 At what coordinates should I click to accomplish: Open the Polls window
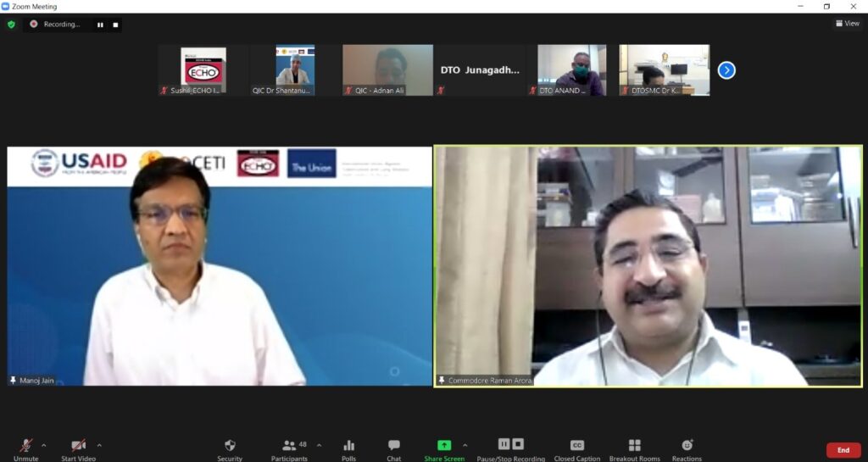tap(349, 448)
